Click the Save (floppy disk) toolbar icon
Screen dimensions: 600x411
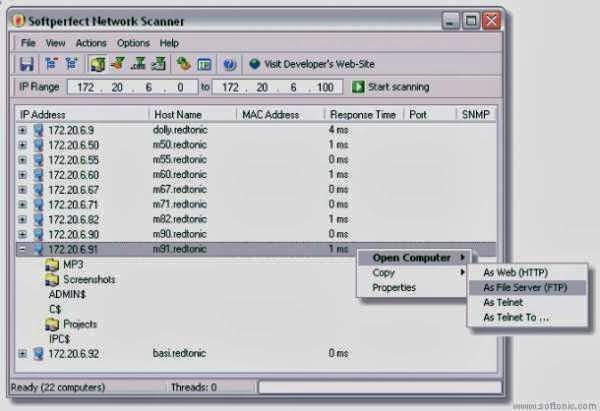(x=26, y=64)
